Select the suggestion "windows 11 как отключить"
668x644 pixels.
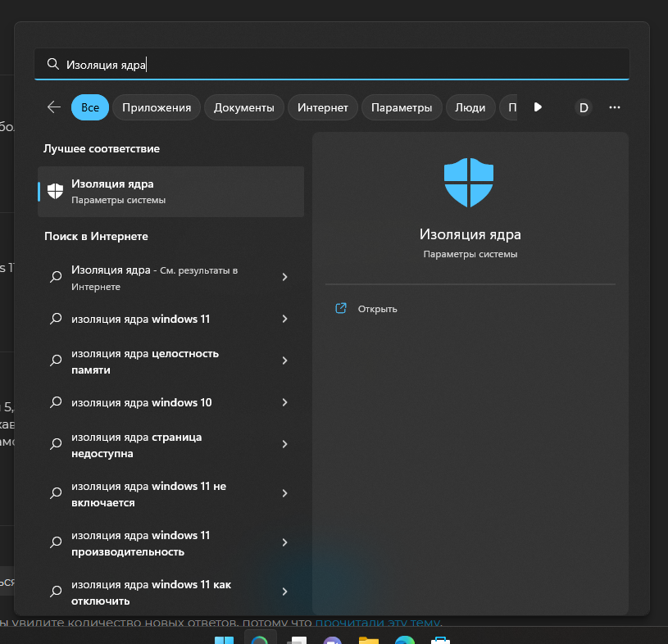pos(170,592)
